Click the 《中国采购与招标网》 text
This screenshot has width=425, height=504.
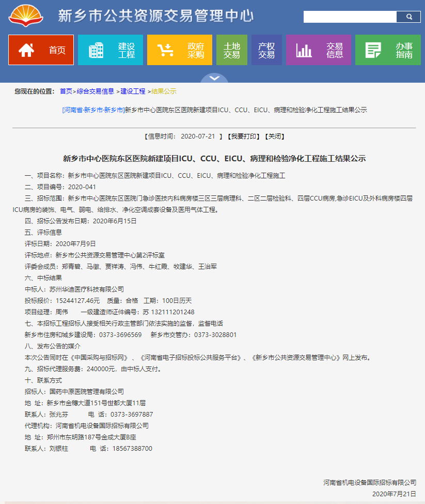pos(99,358)
